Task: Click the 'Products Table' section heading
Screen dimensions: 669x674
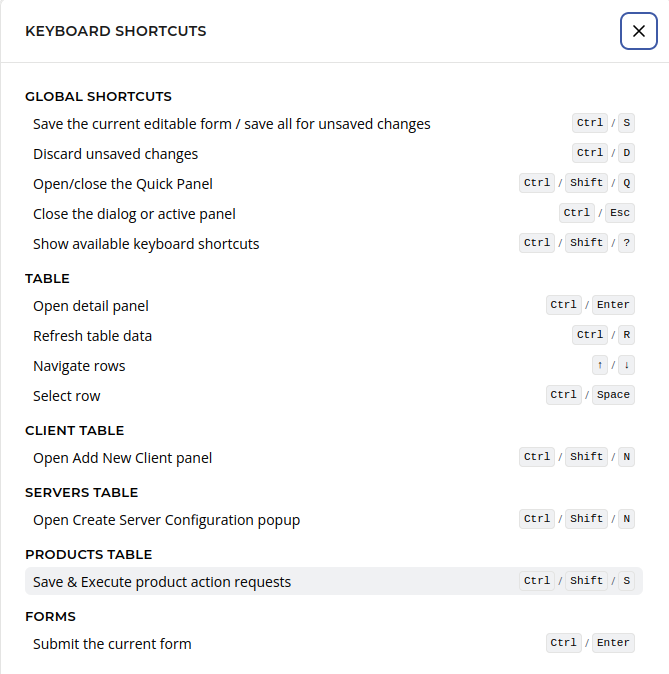Action: click(89, 555)
